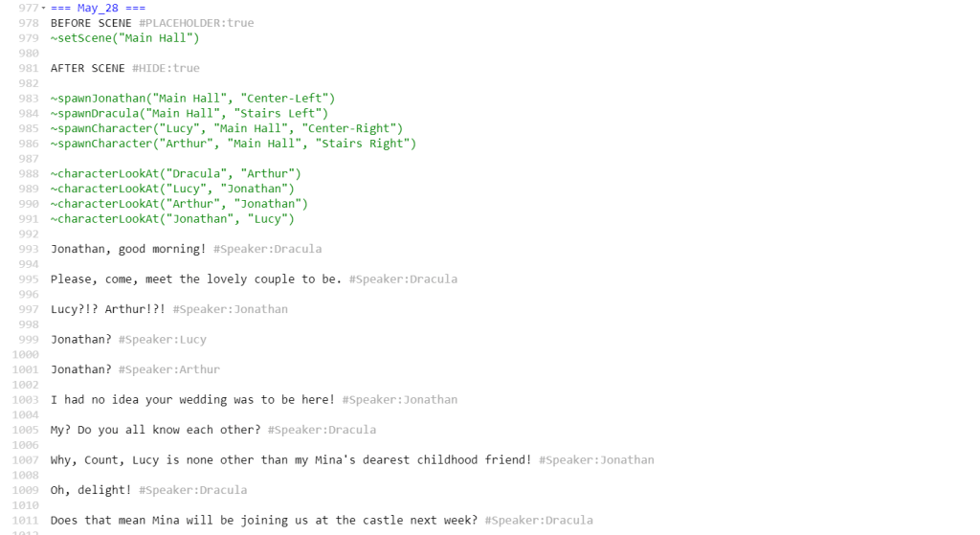The width and height of the screenshot is (980, 535).
Task: Collapse the May_28 knot fold arrow
Action: pos(43,9)
